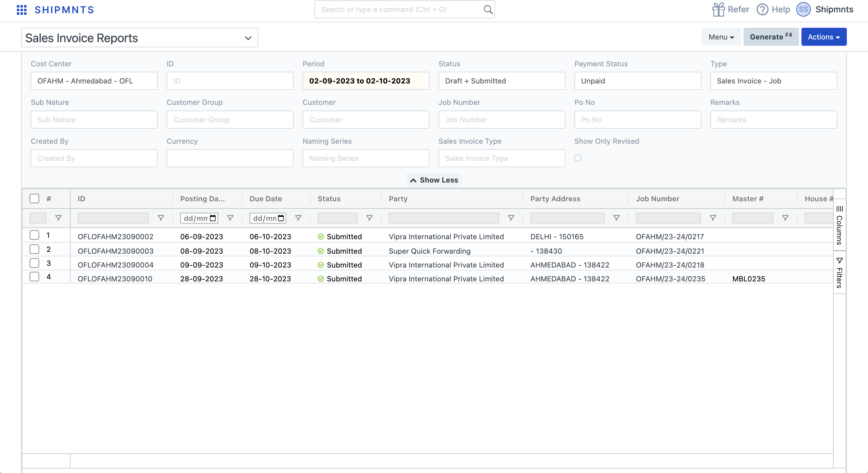Open the Payment Status Unpaid selector
Viewport: 868px width, 473px height.
coord(637,81)
